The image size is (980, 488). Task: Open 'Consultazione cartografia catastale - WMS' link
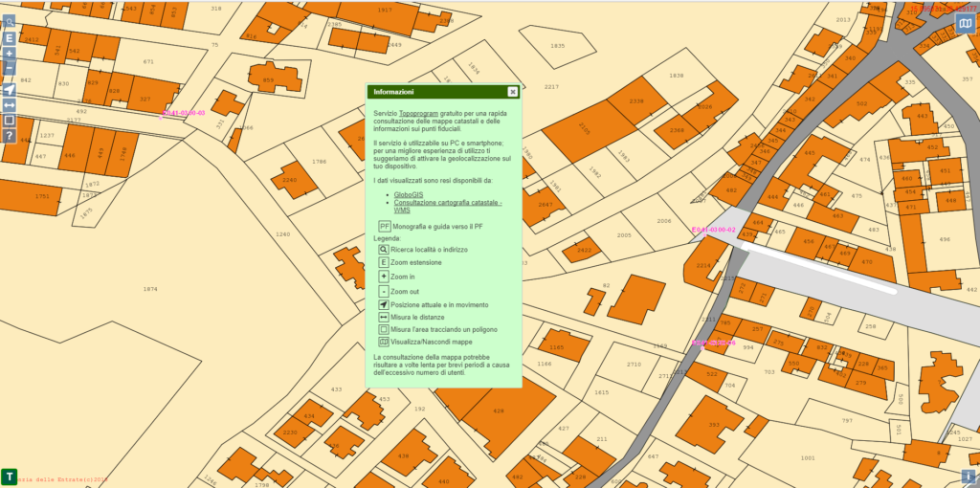[x=448, y=206]
